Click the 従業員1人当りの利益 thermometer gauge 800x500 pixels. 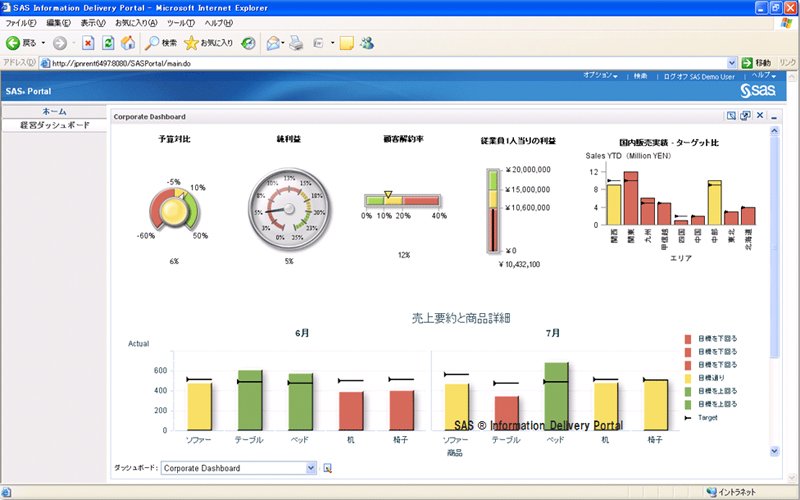tap(493, 211)
